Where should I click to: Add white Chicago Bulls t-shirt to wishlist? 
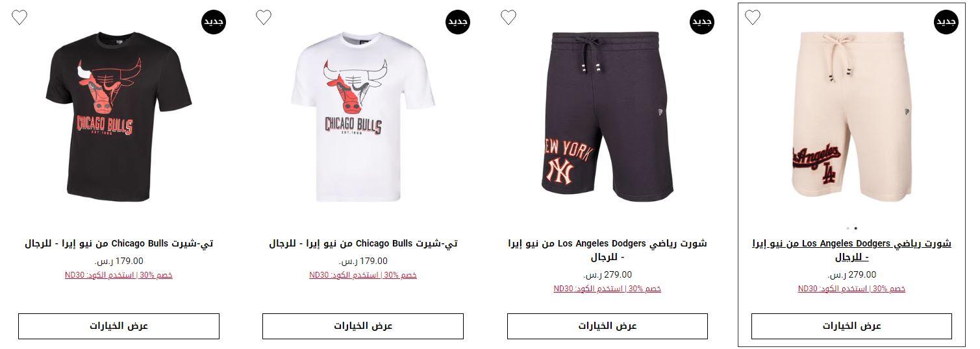click(x=264, y=18)
